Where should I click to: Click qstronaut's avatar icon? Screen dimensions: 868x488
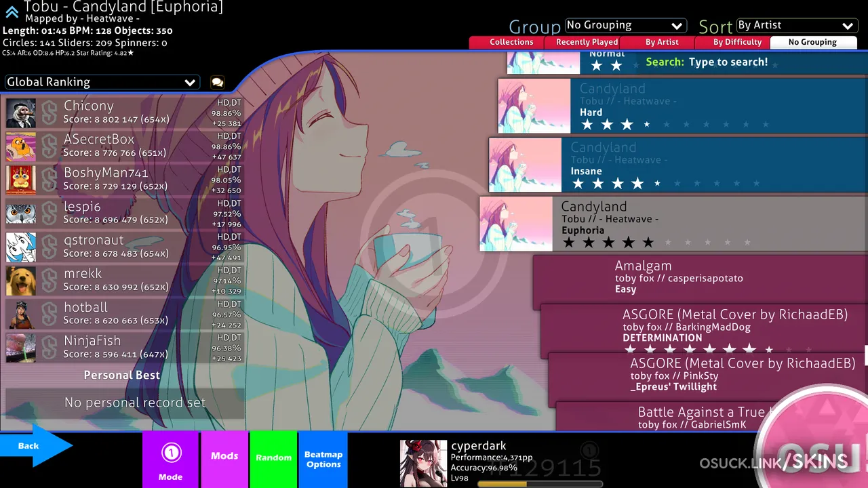click(x=21, y=247)
